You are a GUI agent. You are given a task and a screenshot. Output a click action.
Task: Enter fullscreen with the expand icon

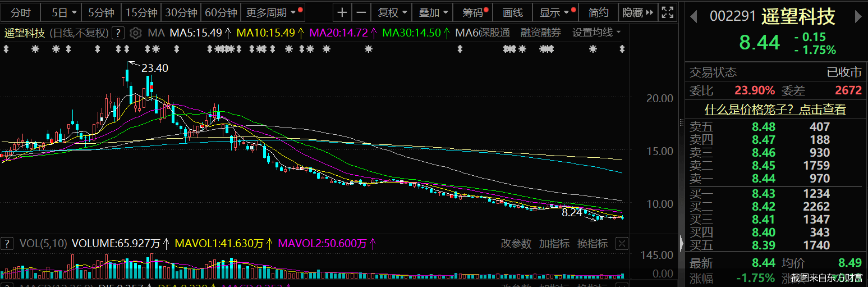(x=667, y=12)
